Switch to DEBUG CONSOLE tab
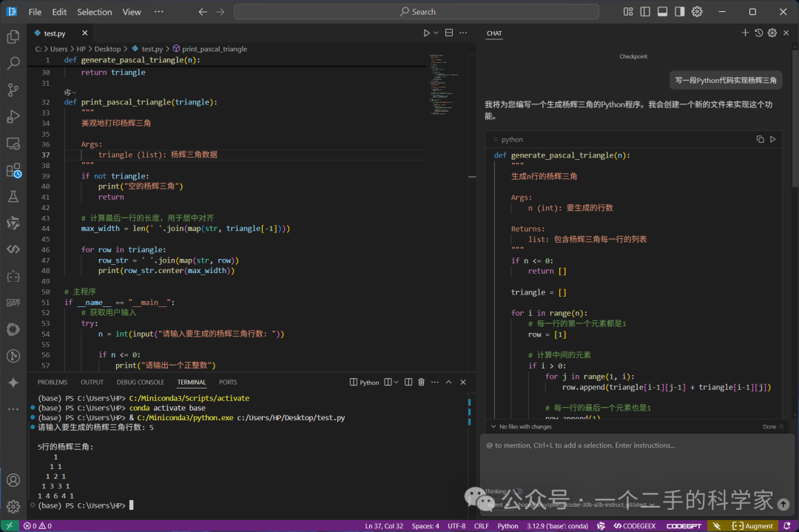Image resolution: width=799 pixels, height=532 pixels. coord(140,383)
